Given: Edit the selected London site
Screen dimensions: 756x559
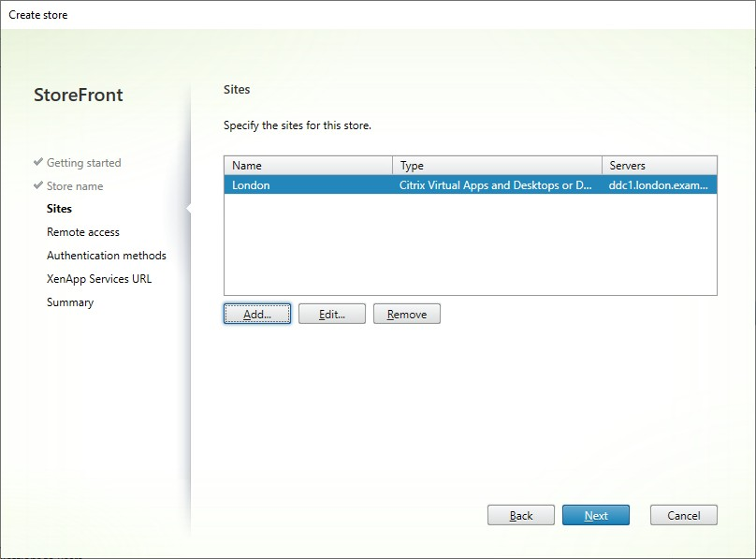Looking at the screenshot, I should pos(329,314).
